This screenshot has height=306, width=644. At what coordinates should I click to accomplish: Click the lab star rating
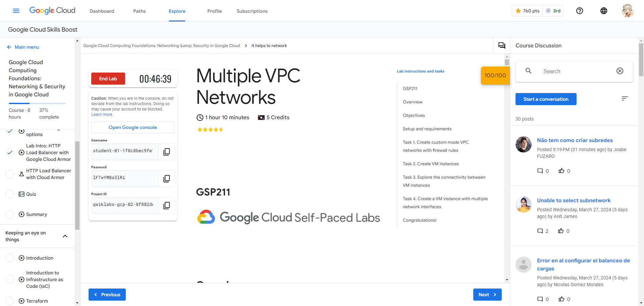(x=210, y=130)
